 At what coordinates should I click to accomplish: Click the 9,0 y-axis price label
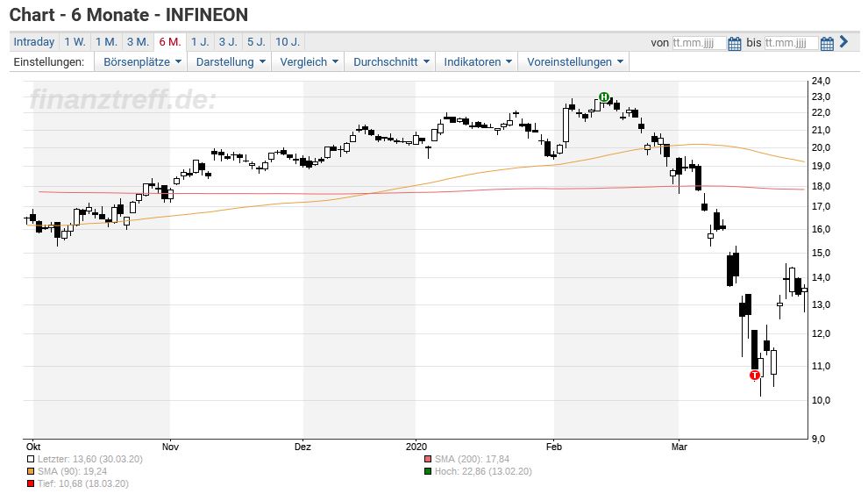point(818,439)
